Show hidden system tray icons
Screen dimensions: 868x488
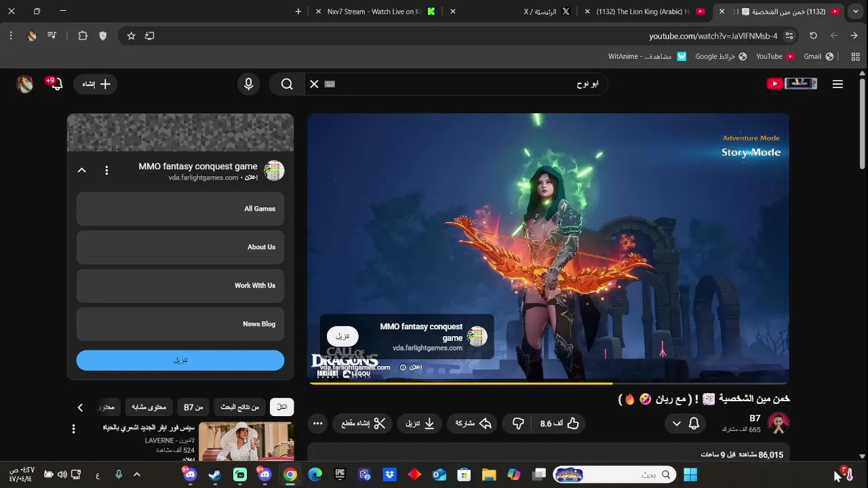coord(136,475)
